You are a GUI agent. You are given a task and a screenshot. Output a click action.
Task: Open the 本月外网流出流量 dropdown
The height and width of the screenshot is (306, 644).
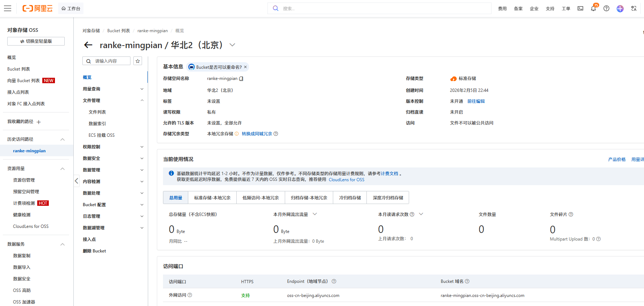tap(315, 214)
